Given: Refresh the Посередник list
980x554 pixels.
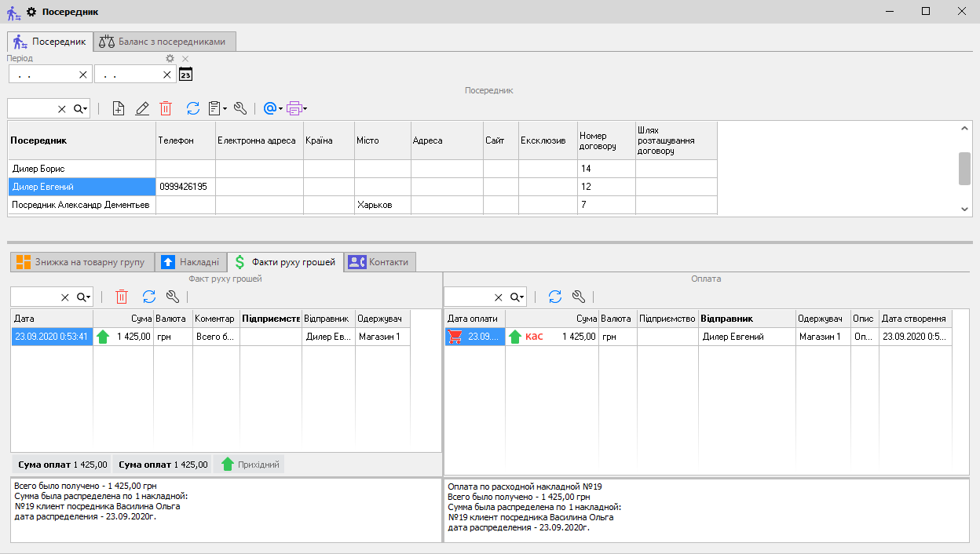Looking at the screenshot, I should (x=193, y=109).
